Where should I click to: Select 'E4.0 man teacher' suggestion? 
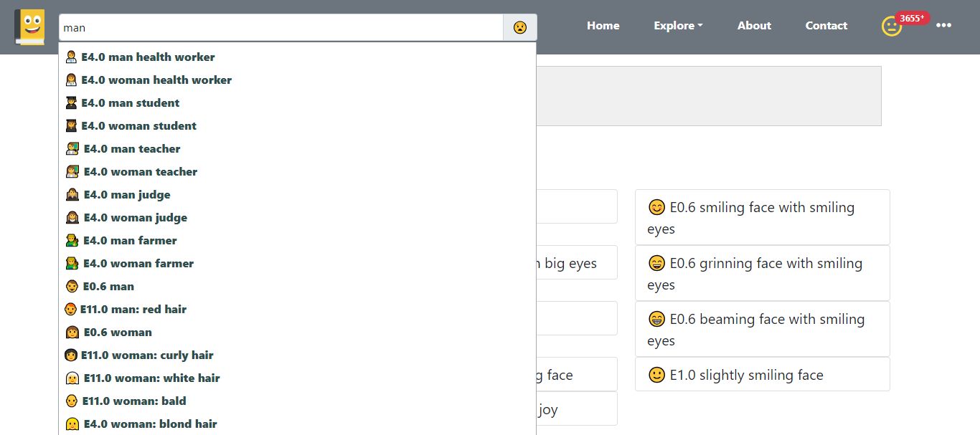tap(132, 149)
